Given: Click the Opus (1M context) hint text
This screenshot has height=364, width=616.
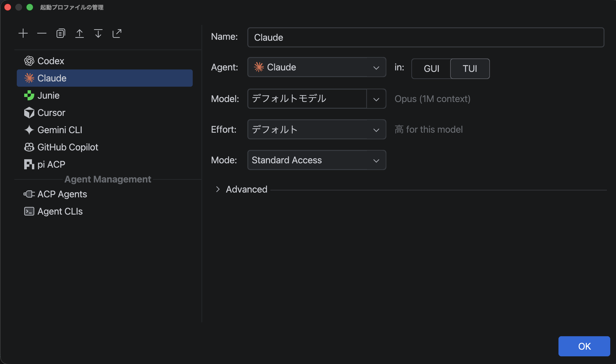Looking at the screenshot, I should [432, 99].
